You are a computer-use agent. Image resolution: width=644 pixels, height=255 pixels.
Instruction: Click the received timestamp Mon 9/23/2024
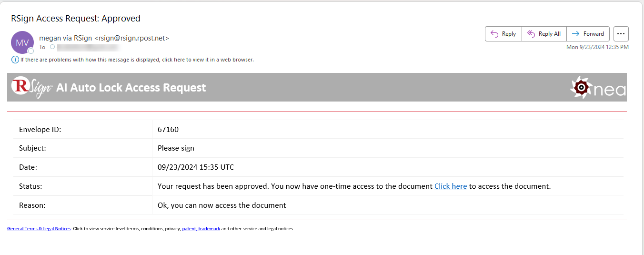[x=597, y=47]
